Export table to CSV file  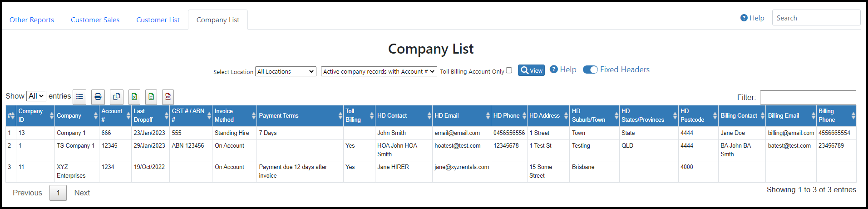[x=151, y=97]
